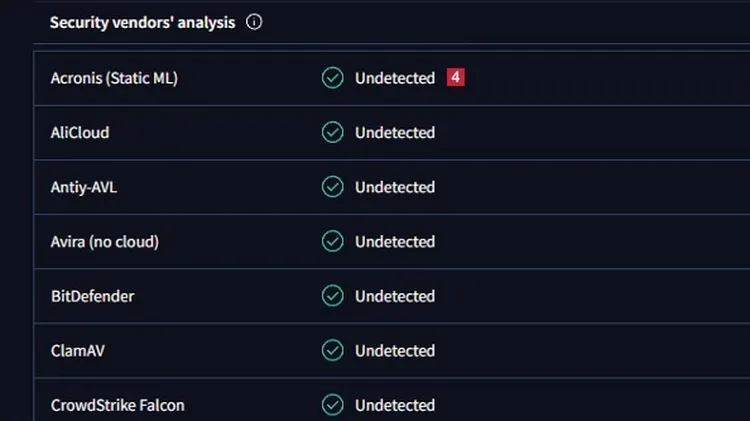Click the Security vendors' analysis heading

click(x=143, y=22)
